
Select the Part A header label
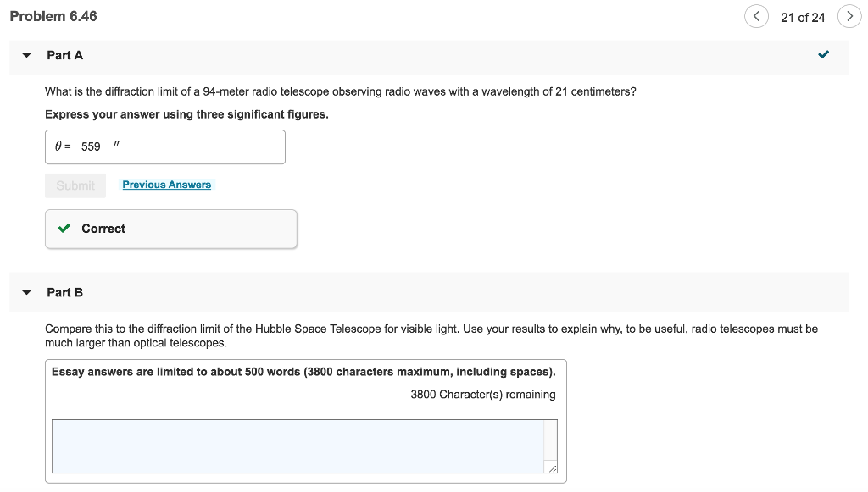pos(65,55)
